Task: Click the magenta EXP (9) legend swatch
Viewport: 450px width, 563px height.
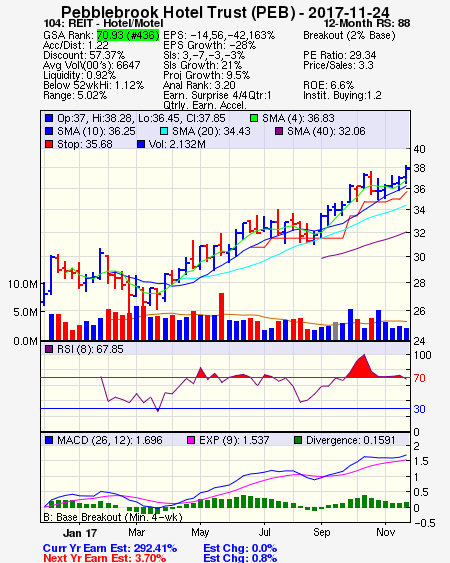Action: coord(191,440)
